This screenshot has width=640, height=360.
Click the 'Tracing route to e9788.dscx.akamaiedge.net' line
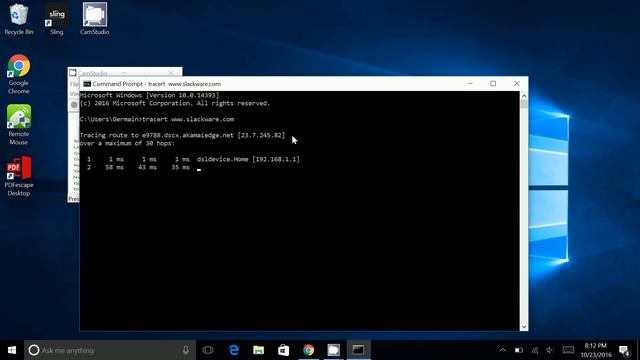point(182,135)
